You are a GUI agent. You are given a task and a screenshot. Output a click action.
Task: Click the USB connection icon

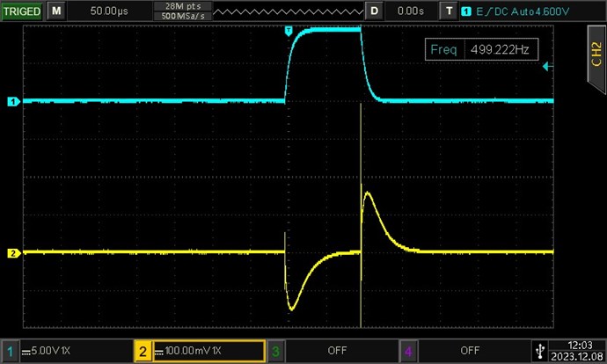pos(540,351)
